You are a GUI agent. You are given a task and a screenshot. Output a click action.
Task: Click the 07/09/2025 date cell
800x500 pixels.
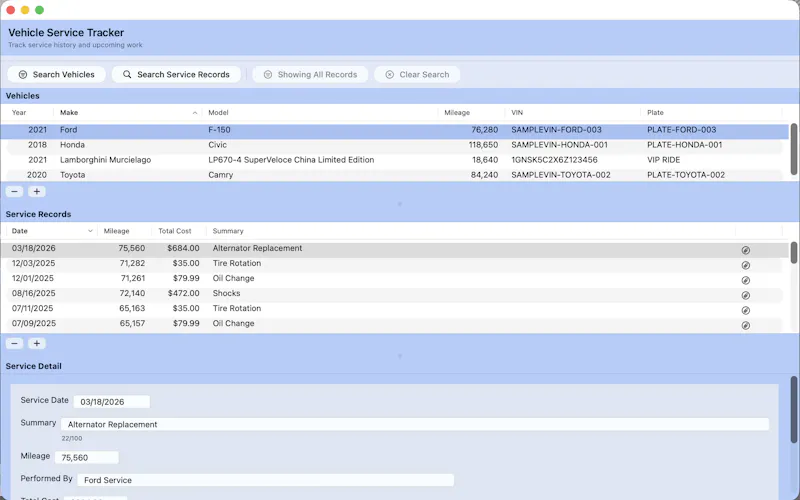click(x=34, y=323)
